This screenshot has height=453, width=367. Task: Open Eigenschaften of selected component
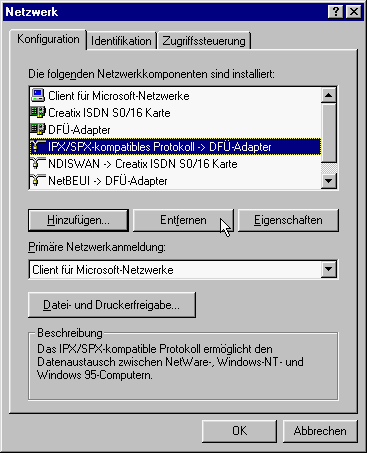coord(288,220)
